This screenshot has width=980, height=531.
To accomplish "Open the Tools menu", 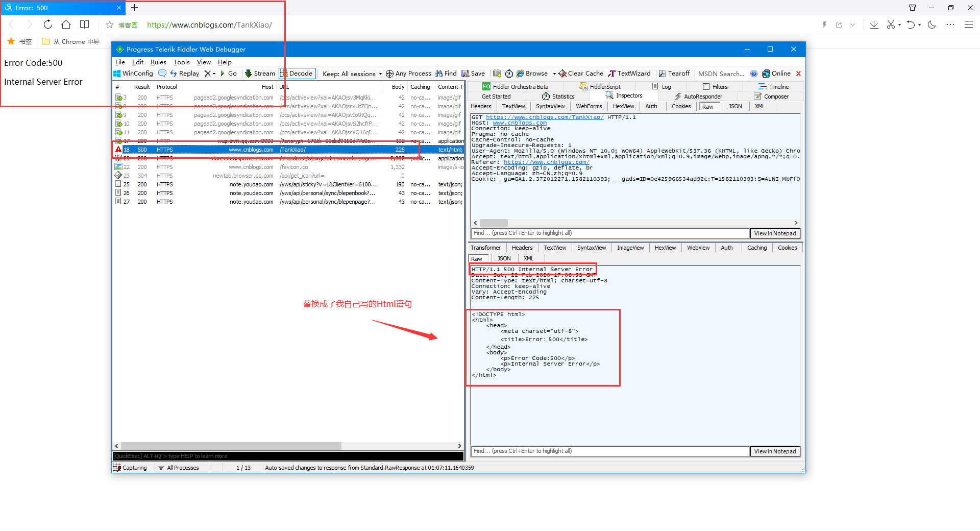I will point(181,62).
